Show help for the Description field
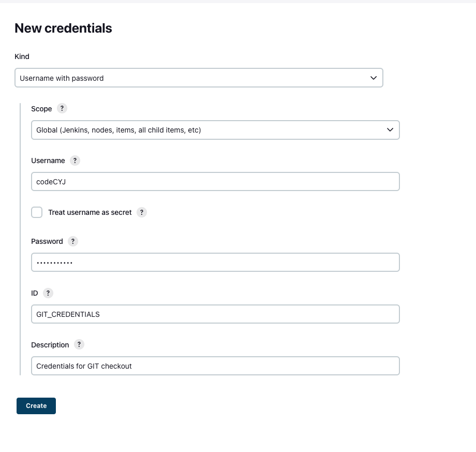 pos(79,344)
